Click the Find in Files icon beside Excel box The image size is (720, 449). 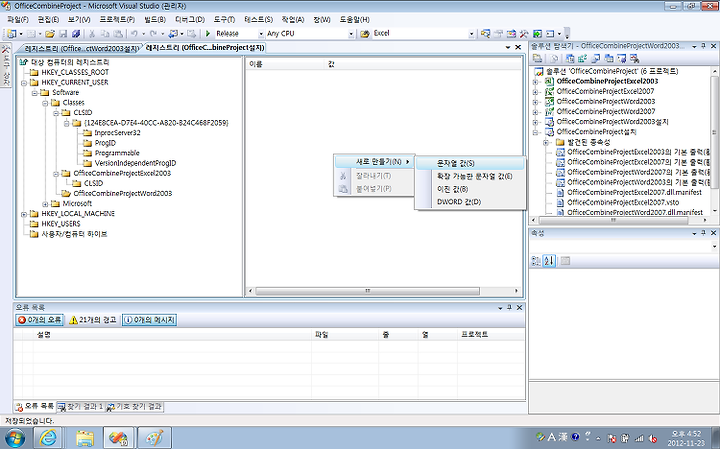click(365, 34)
